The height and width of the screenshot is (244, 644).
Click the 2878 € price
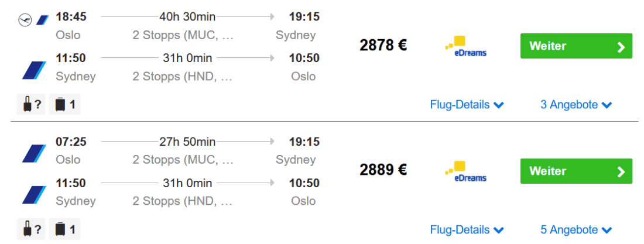[383, 46]
